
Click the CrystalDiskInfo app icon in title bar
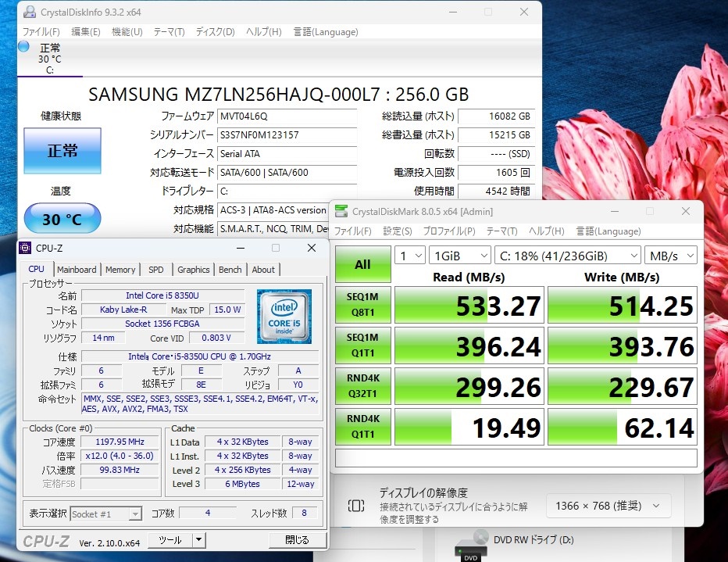(30, 12)
